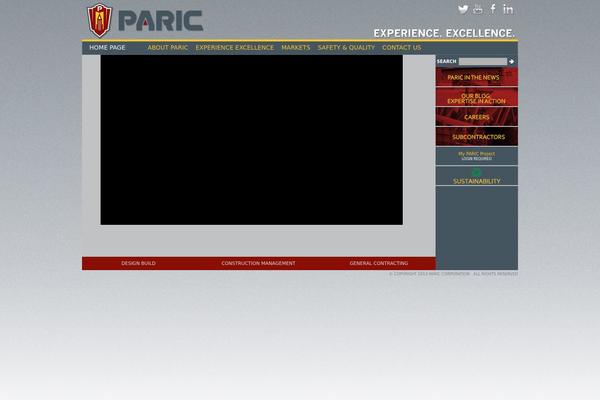
Task: Open the MARKETS menu
Action: coord(296,48)
